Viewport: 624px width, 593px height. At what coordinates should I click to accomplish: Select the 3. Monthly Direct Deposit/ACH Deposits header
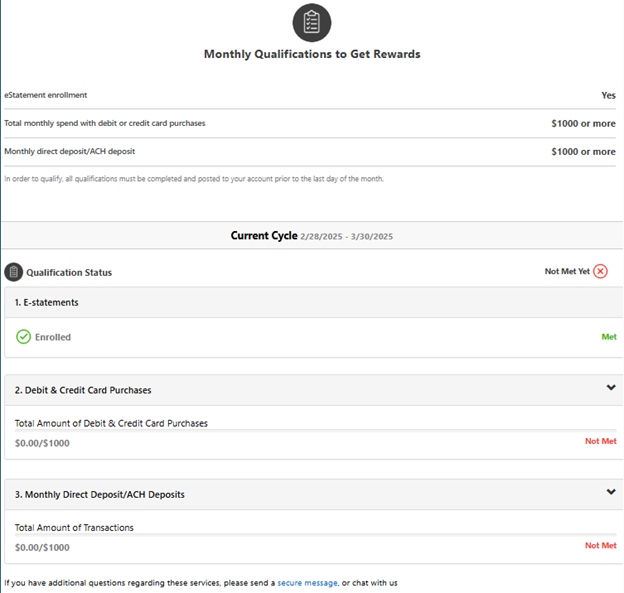[100, 494]
